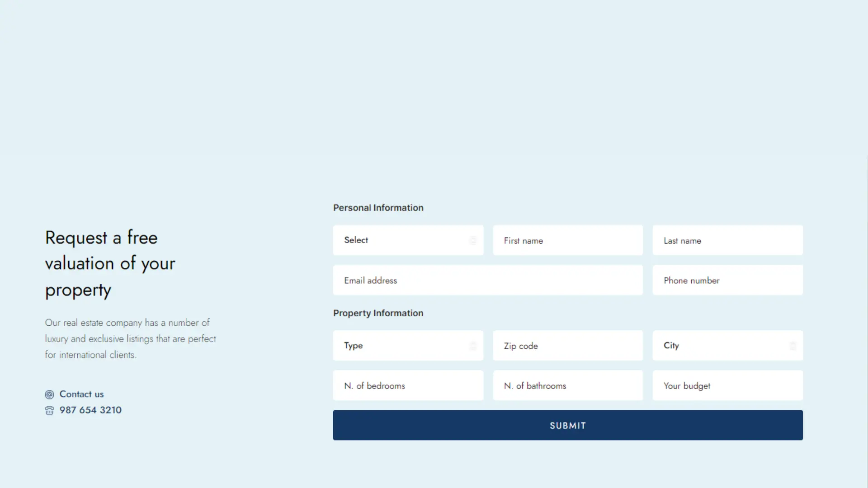The width and height of the screenshot is (868, 488).
Task: Click the Personal Information section header
Action: (378, 207)
